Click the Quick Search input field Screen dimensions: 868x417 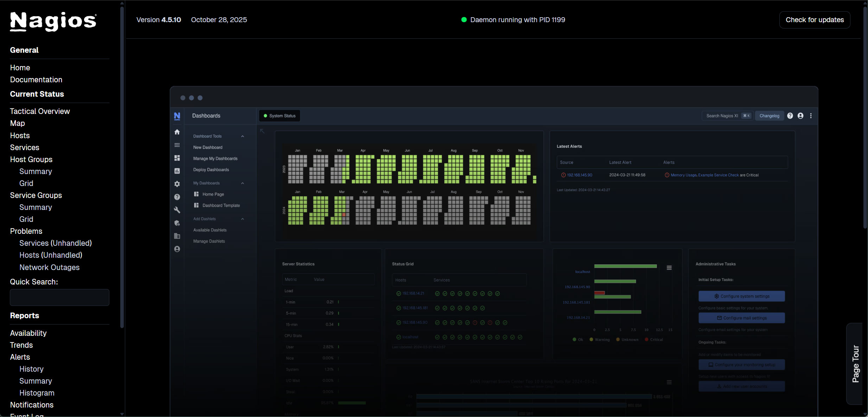click(59, 297)
